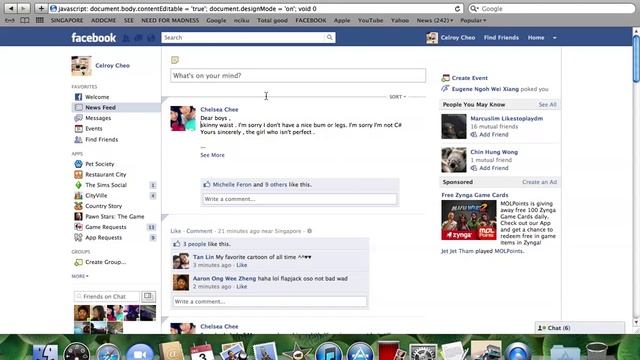Click the privacy gear next to Singapore
Image resolution: width=640 pixels, height=360 pixels.
(309, 231)
